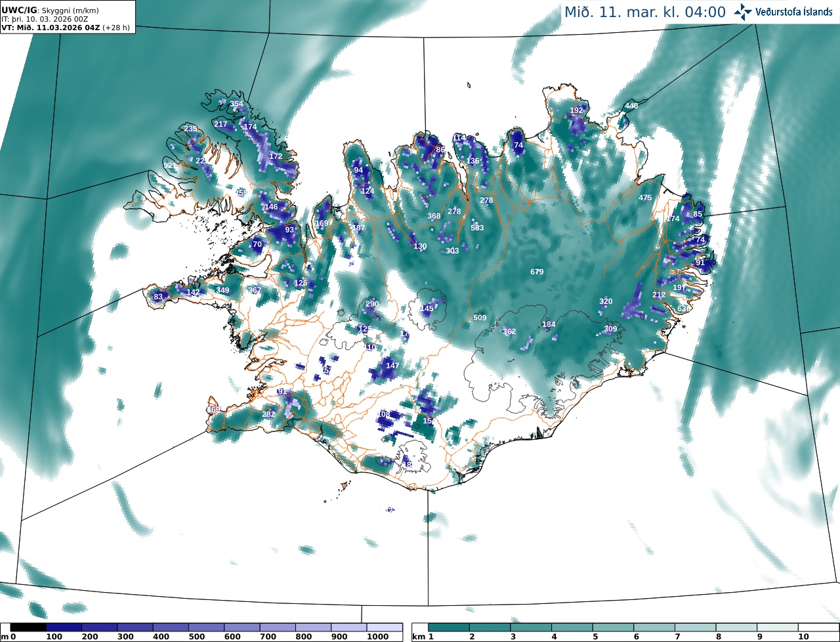Pick the 200–300 m legend swatch
The height and width of the screenshot is (642, 840).
[99, 628]
